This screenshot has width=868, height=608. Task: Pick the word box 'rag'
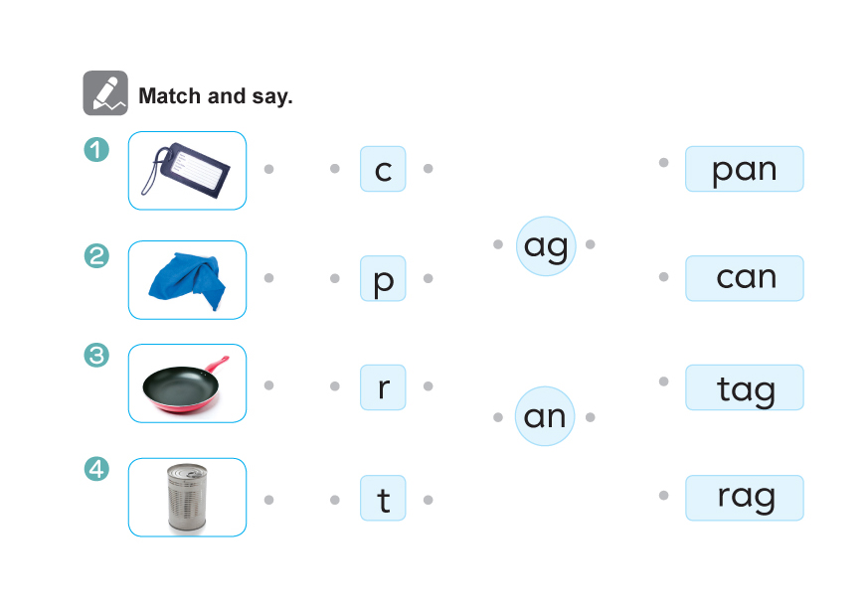(744, 498)
